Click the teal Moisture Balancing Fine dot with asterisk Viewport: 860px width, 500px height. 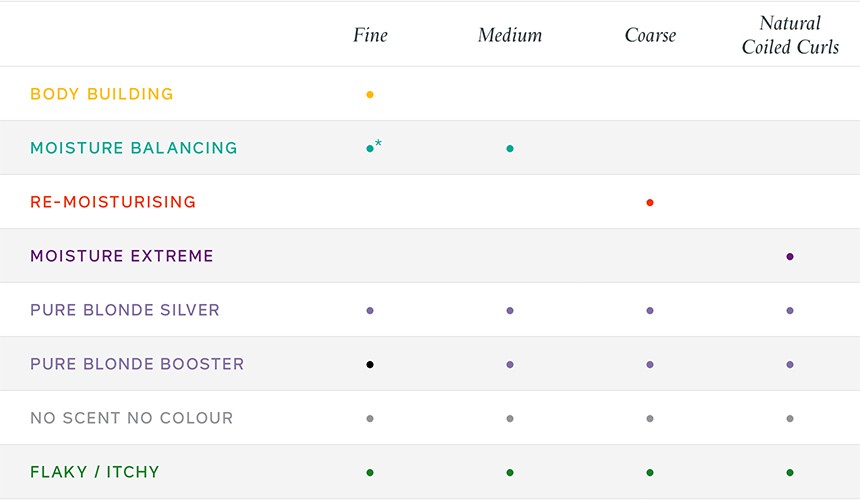click(374, 146)
